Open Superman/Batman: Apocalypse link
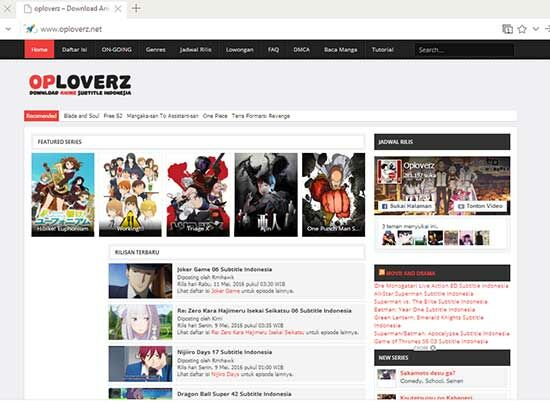Image resolution: width=550 pixels, height=403 pixels. click(441, 333)
